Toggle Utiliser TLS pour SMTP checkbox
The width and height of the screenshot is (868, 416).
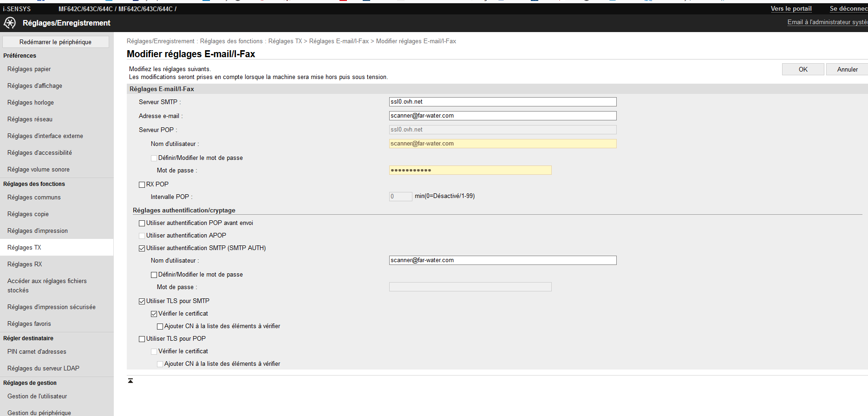tap(142, 301)
